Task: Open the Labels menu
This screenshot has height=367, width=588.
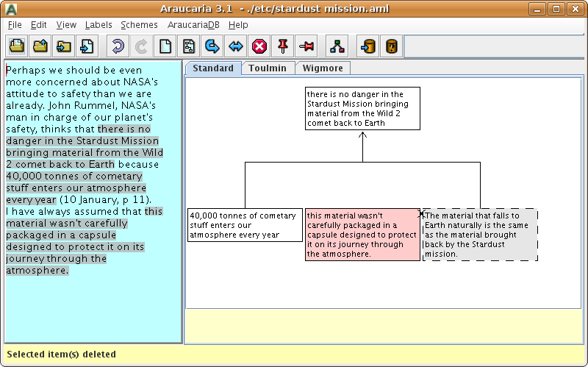Action: coord(98,25)
